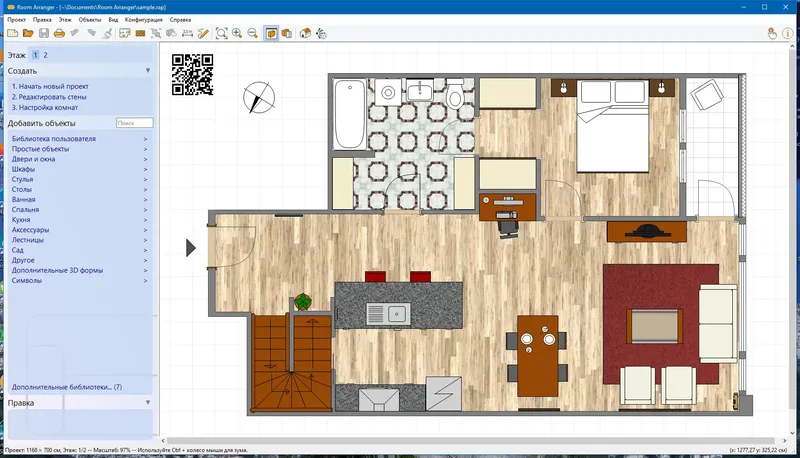Click the Redo arrow icon
Image resolution: width=800 pixels, height=458 pixels.
coord(91,34)
